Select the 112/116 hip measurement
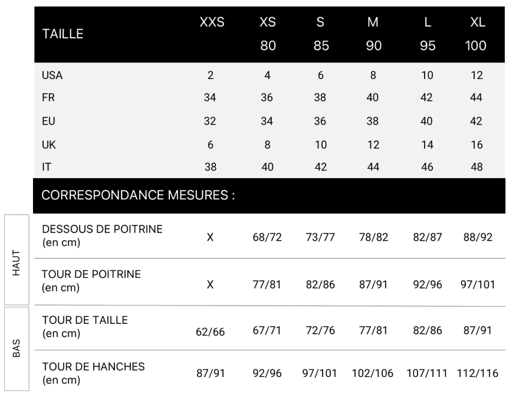 pos(478,373)
